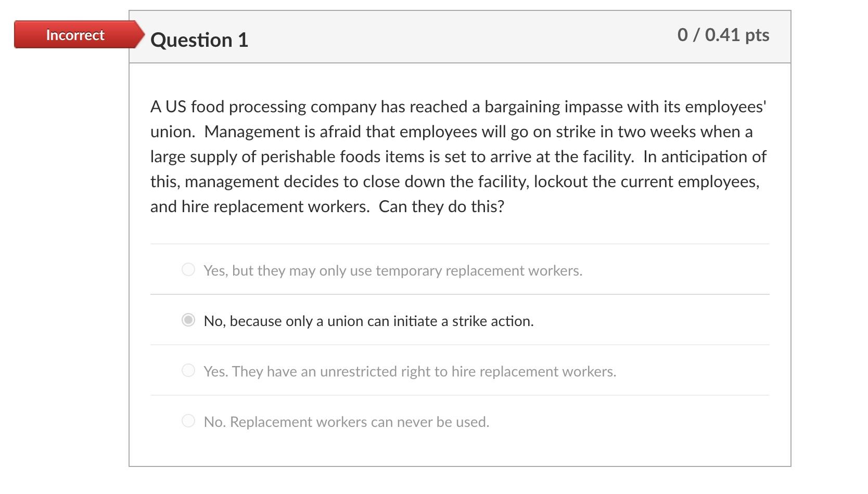This screenshot has width=868, height=494.
Task: Click the divider below the second answer
Action: (x=459, y=344)
